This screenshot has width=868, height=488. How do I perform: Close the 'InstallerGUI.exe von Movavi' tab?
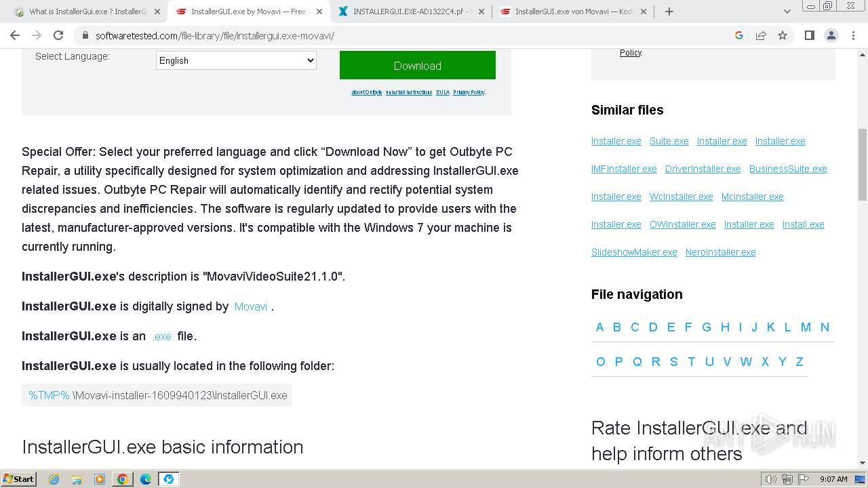(644, 12)
